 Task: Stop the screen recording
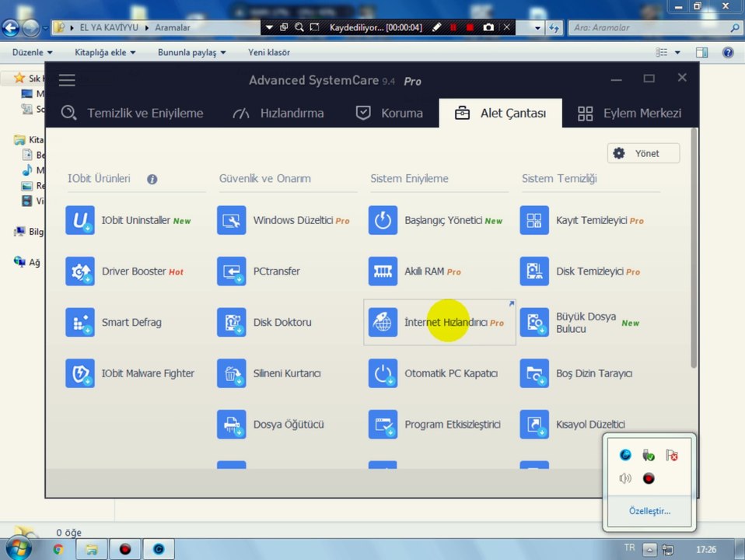pos(470,27)
